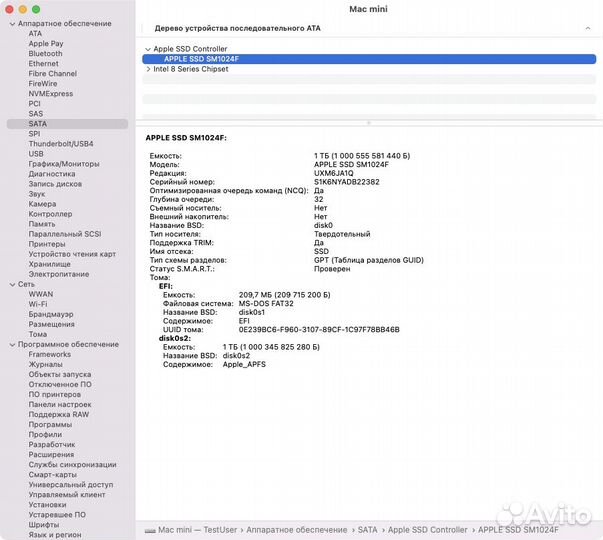Image resolution: width=603 pixels, height=540 pixels.
Task: Select Принтеры in the sidebar
Action: 47,244
